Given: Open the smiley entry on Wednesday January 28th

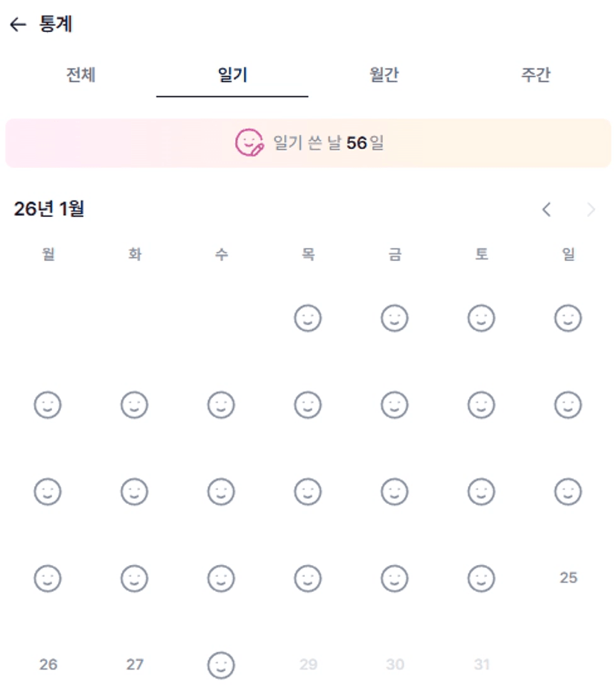Looking at the screenshot, I should (221, 664).
